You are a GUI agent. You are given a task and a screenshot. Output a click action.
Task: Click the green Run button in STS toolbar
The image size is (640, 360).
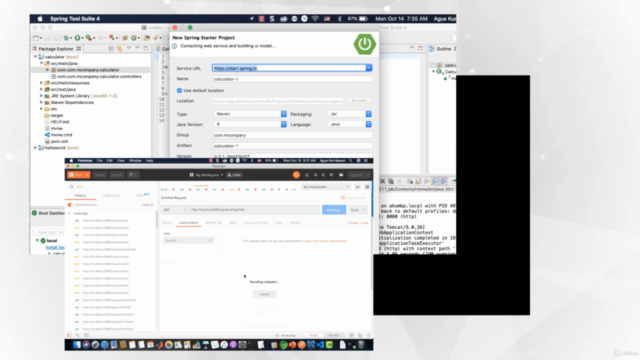(x=77, y=38)
